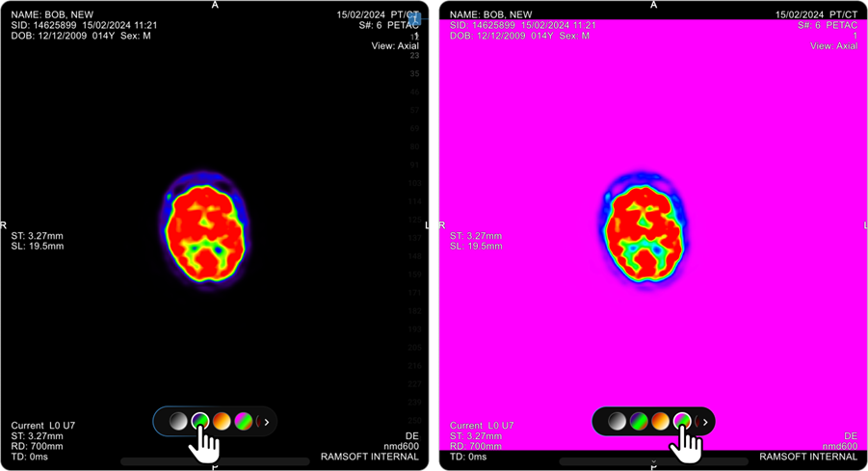This screenshot has height=471, width=868.
Task: Select grayscale palette in right viewer
Action: [616, 421]
